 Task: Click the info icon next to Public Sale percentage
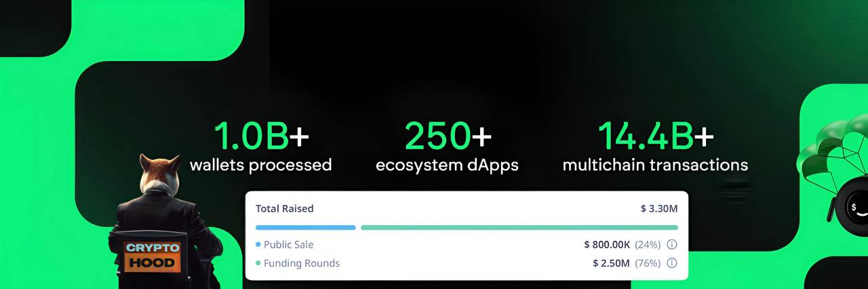(x=672, y=244)
